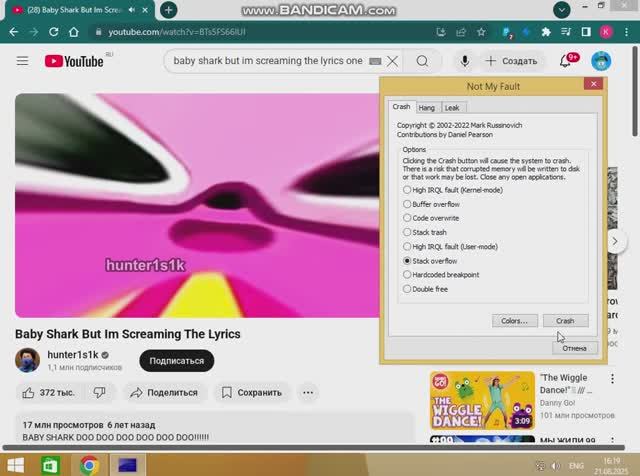640x476 pixels.
Task: Switch to the Leak tab
Action: pos(452,108)
